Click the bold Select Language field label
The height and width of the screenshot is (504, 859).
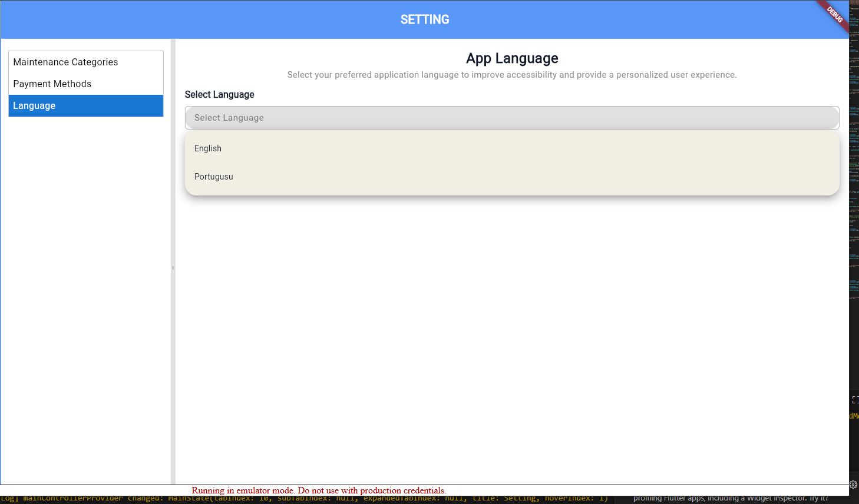pos(219,95)
